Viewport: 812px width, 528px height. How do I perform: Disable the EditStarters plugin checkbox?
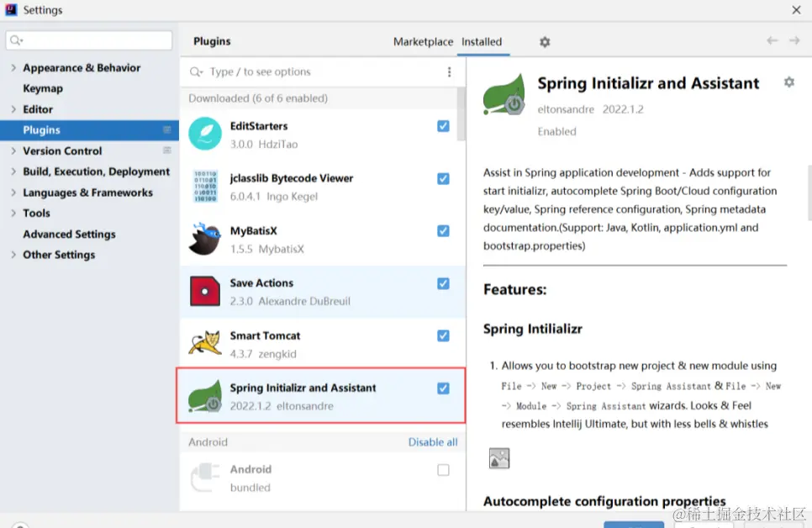(443, 126)
